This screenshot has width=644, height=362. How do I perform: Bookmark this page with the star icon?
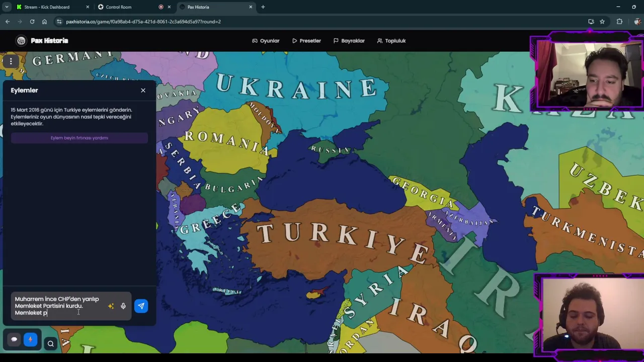pyautogui.click(x=602, y=22)
